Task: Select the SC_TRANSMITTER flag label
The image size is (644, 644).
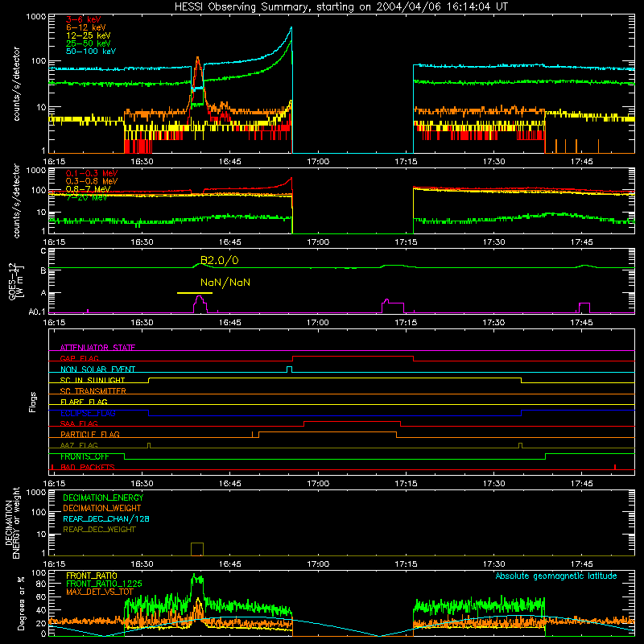Action: (x=93, y=391)
